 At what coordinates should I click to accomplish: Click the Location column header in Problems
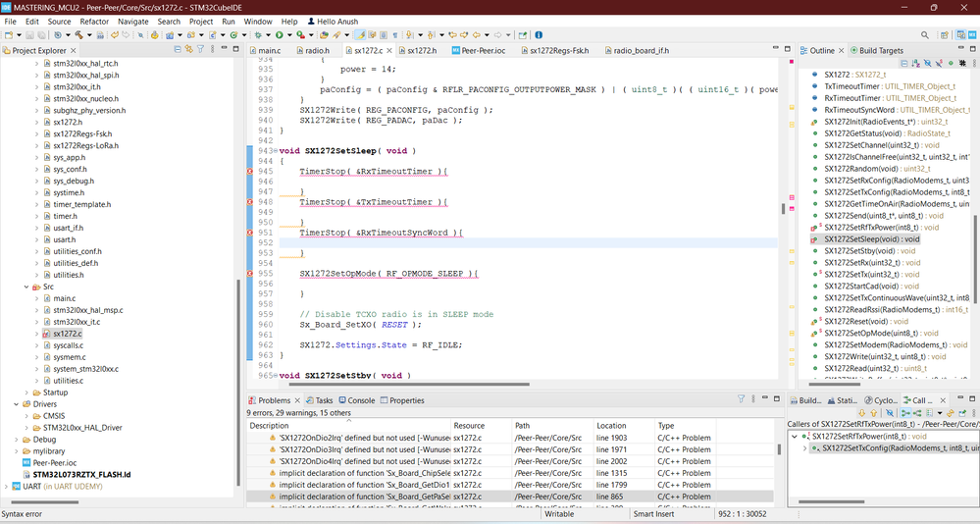(x=623, y=426)
